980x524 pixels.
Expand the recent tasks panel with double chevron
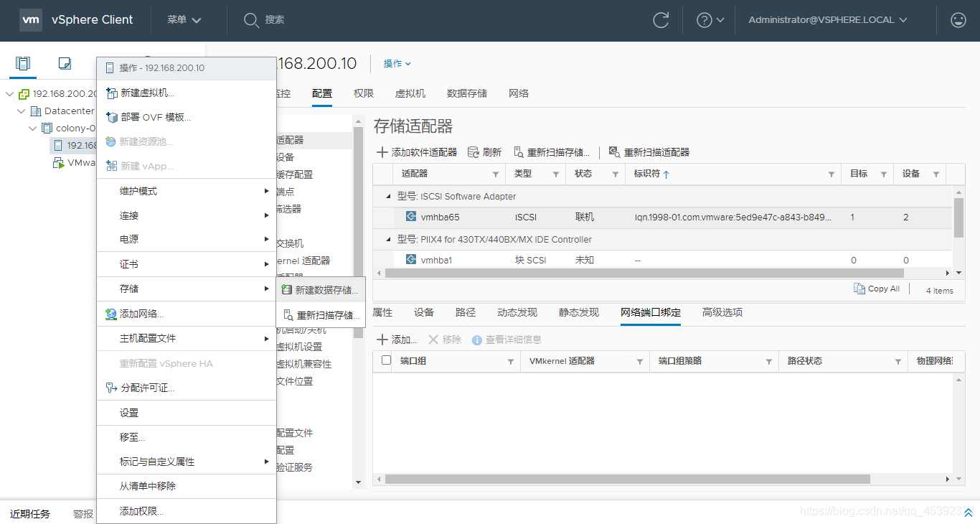pos(968,513)
